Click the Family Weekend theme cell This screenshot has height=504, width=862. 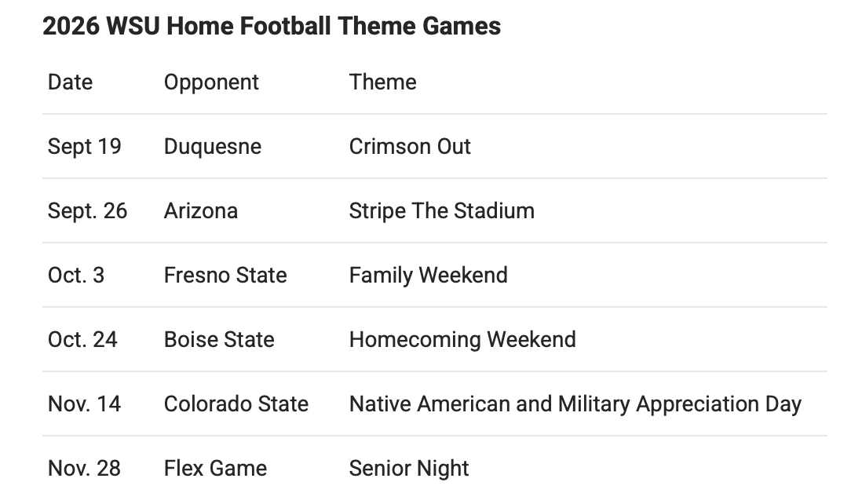(x=428, y=276)
